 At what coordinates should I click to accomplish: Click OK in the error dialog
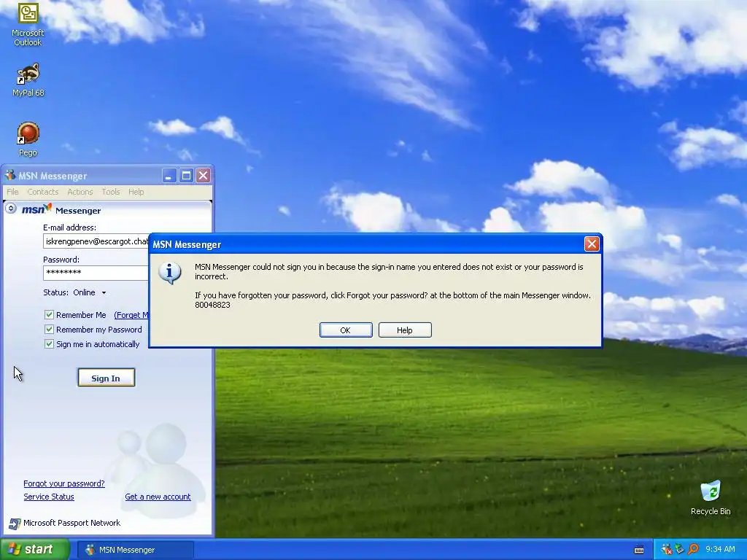[x=346, y=330]
